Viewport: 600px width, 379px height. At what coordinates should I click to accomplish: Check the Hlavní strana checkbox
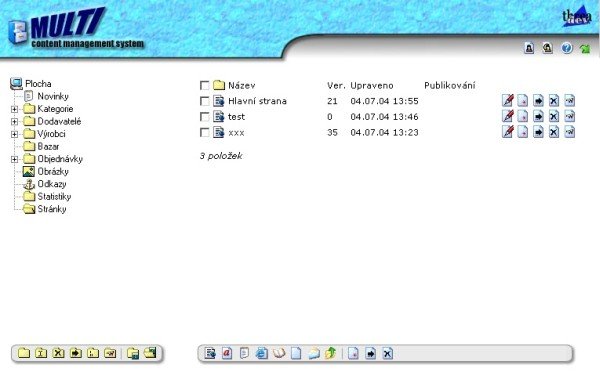[205, 101]
